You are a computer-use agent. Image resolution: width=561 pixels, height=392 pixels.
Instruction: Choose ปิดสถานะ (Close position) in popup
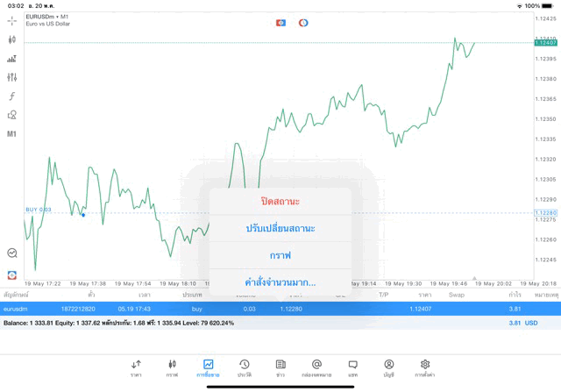coord(280,201)
